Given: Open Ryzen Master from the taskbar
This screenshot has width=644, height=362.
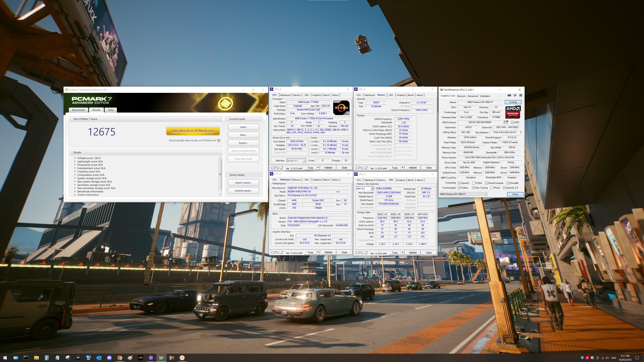Looking at the screenshot, I should pyautogui.click(x=141, y=358).
